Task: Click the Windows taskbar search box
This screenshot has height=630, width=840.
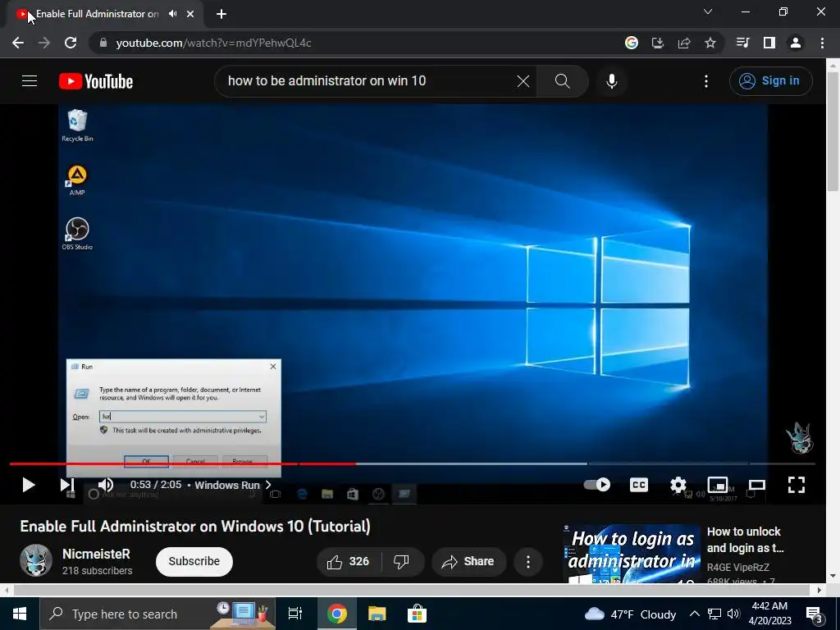Action: point(157,614)
